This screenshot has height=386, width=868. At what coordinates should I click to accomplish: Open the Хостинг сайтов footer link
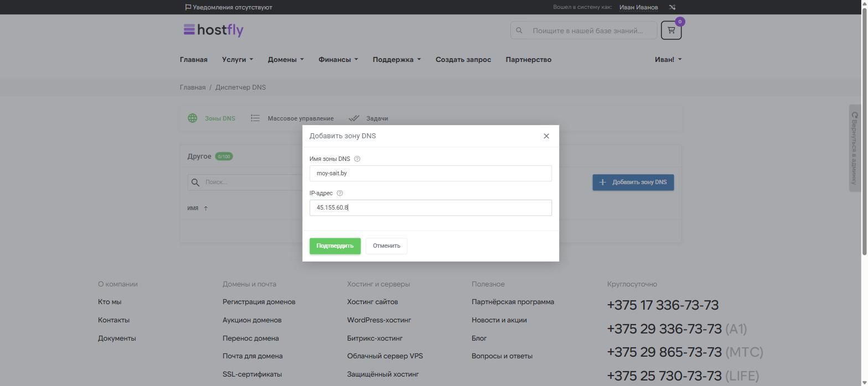[x=373, y=302]
